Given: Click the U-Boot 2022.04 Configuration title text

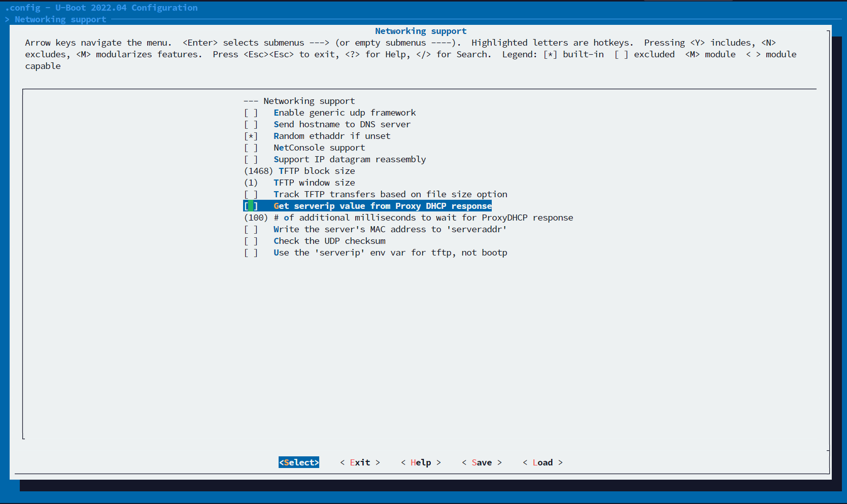Looking at the screenshot, I should coord(126,8).
